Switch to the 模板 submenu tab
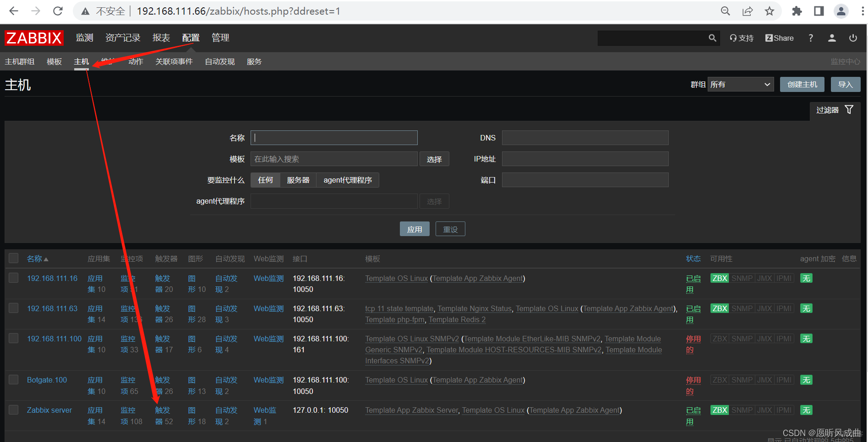The width and height of the screenshot is (868, 442). pyautogui.click(x=54, y=61)
